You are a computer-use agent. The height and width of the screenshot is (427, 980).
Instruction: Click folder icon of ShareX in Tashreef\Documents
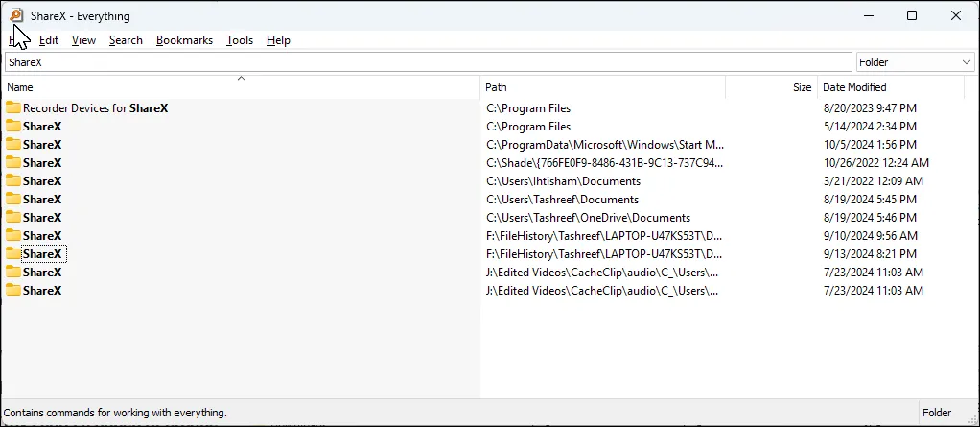[x=13, y=200]
